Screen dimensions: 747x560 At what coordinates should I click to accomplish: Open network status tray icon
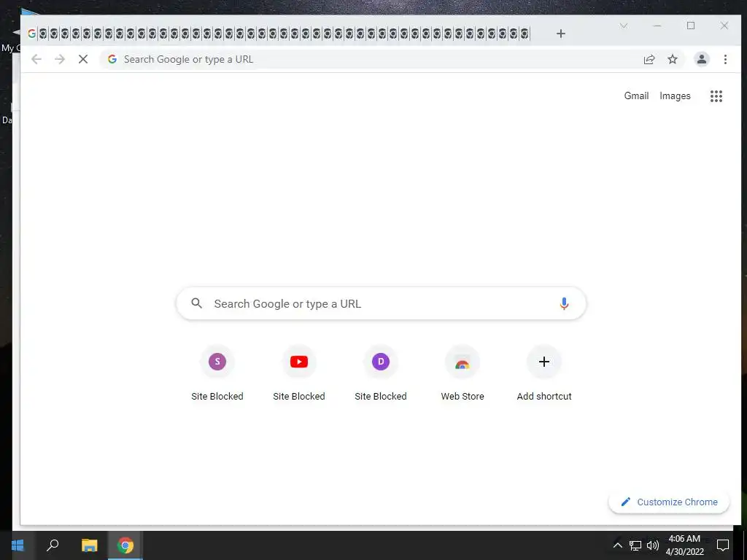(x=635, y=545)
